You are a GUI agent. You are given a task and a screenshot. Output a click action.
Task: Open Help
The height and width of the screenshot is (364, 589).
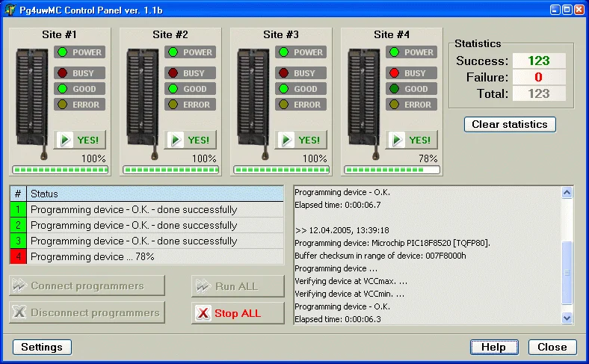tap(494, 347)
